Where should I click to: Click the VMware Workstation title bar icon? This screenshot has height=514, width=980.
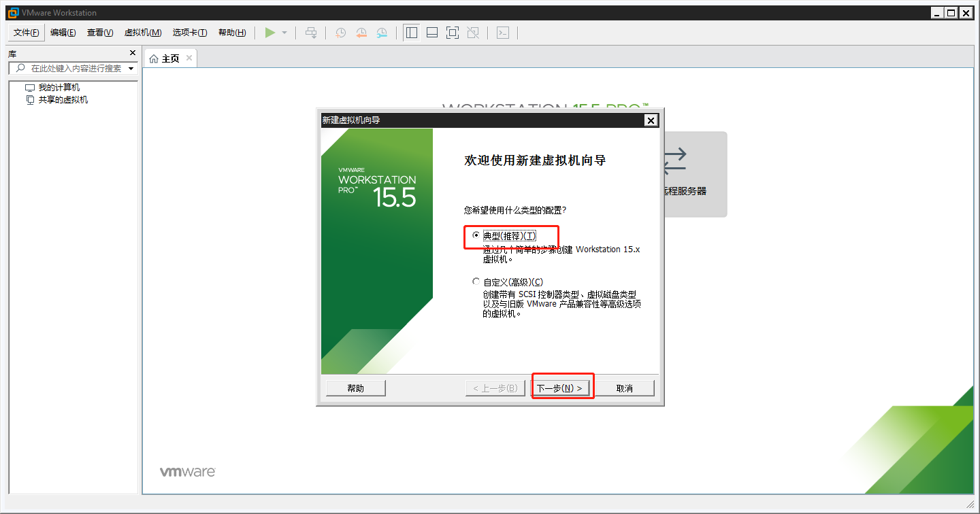click(x=12, y=12)
